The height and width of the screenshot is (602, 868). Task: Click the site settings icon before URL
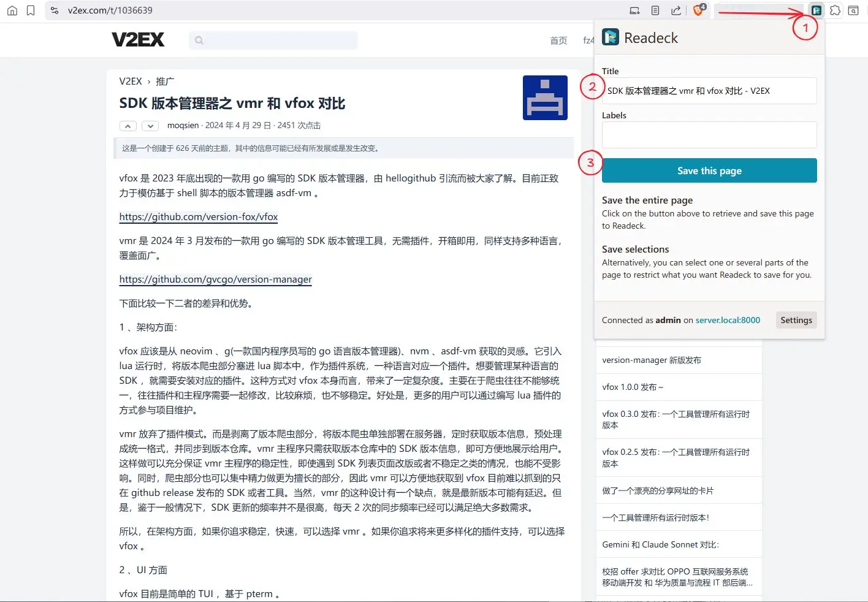[x=55, y=10]
